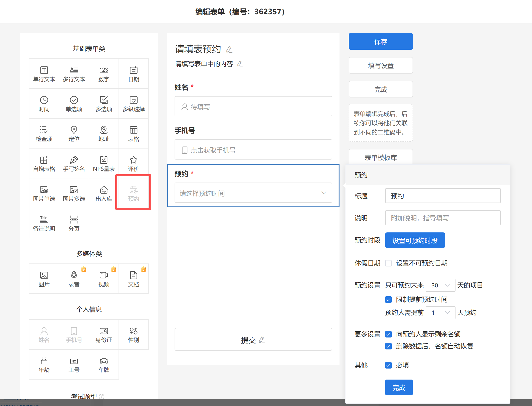The width and height of the screenshot is (532, 406).
Task: Add an audio recording component
Action: click(74, 279)
